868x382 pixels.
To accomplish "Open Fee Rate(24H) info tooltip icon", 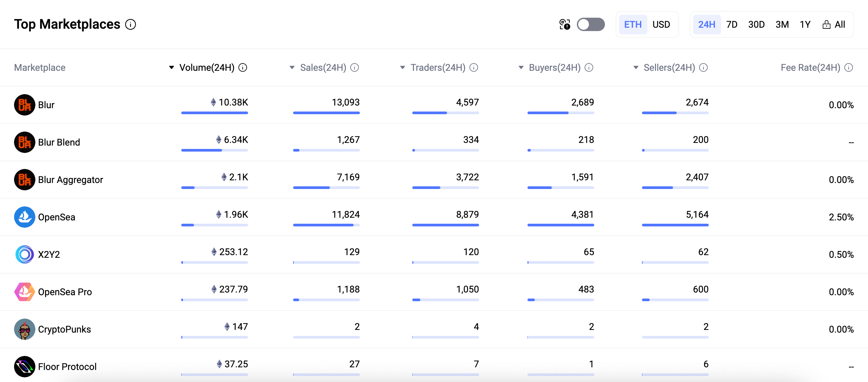I will pos(849,68).
